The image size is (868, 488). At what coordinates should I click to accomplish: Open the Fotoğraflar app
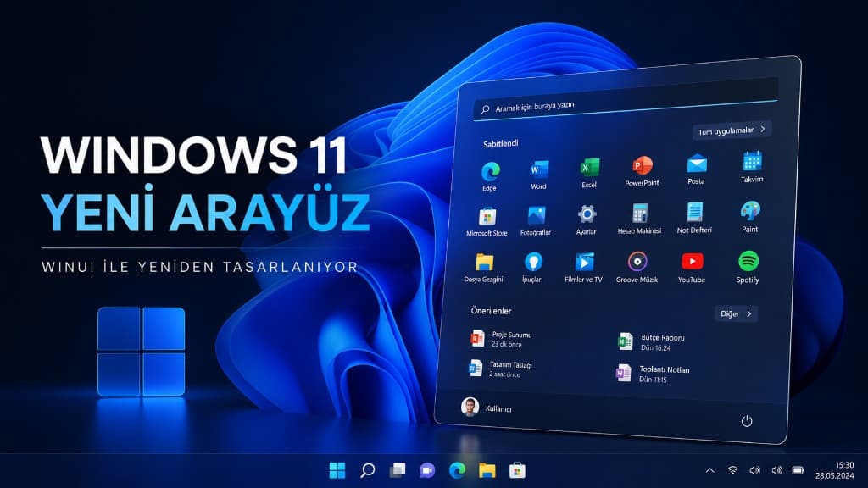(x=536, y=221)
